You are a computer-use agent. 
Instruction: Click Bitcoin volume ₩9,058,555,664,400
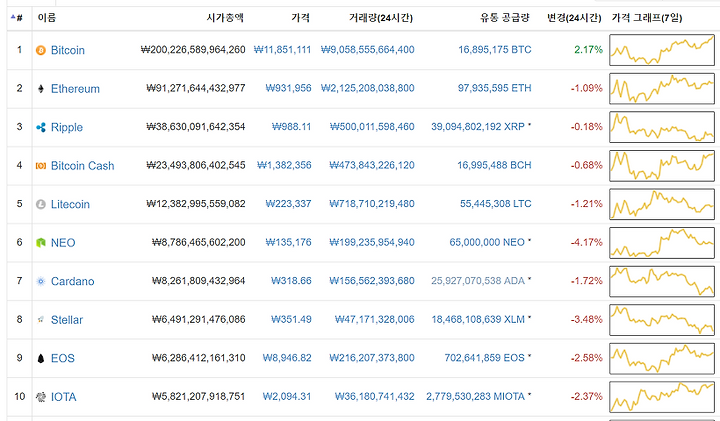pyautogui.click(x=367, y=50)
